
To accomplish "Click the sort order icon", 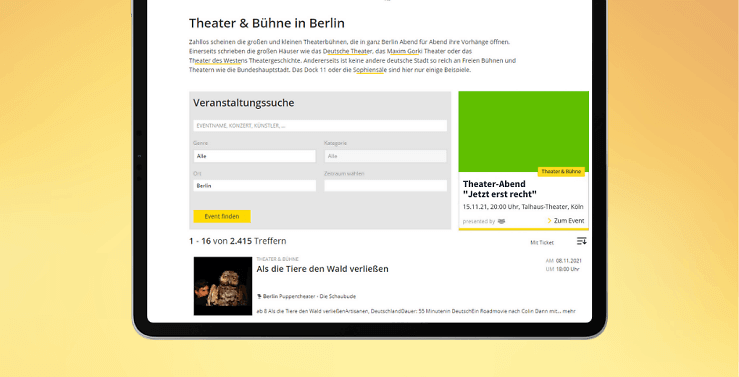I will 582,241.
